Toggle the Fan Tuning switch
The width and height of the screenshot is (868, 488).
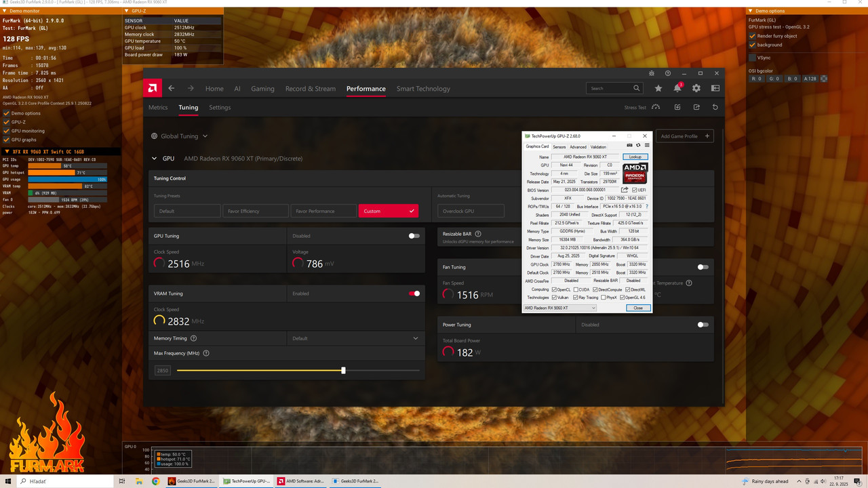703,267
